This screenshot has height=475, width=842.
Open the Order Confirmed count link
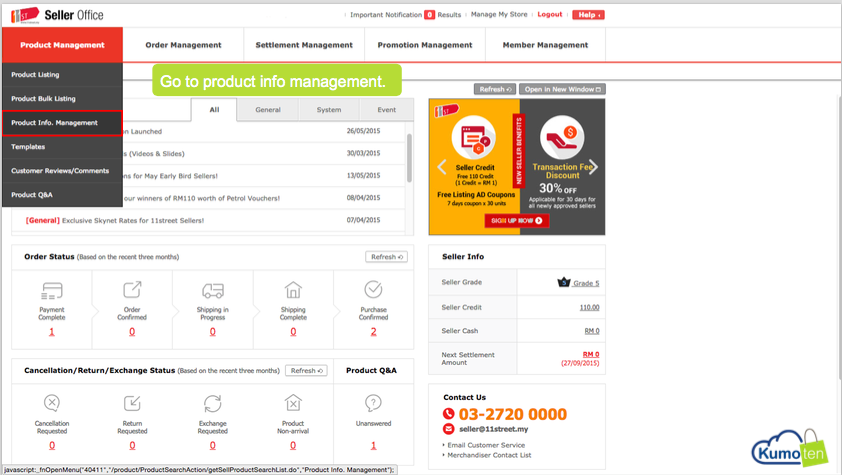[x=132, y=332]
